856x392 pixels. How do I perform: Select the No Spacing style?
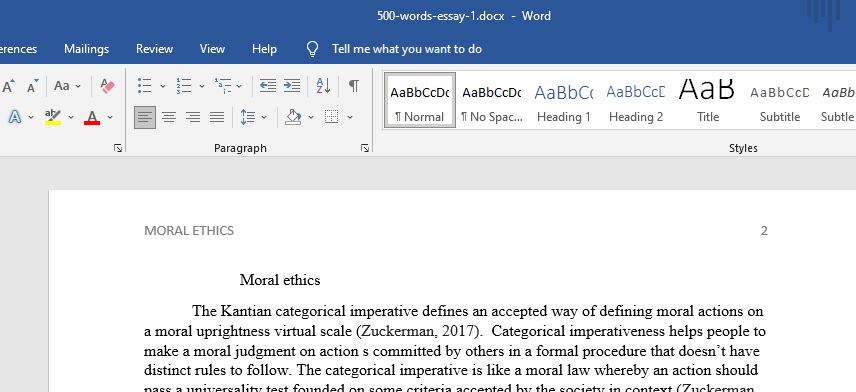(492, 100)
